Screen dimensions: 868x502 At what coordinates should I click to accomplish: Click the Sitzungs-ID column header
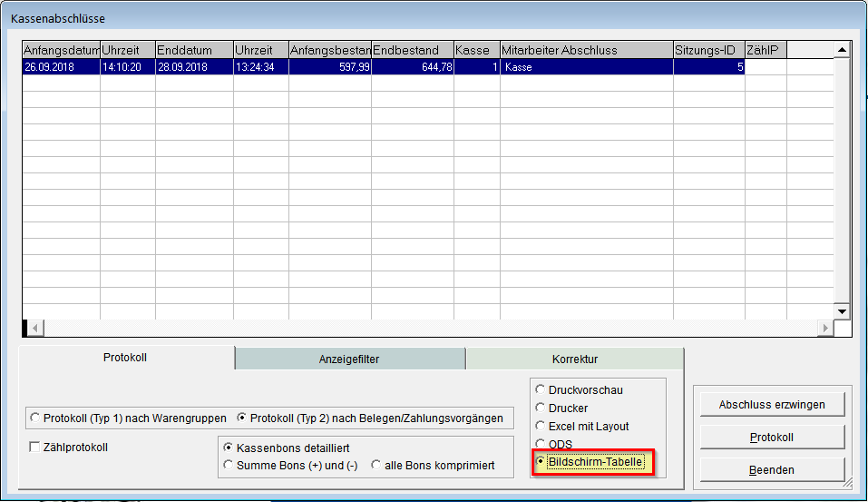[709, 50]
